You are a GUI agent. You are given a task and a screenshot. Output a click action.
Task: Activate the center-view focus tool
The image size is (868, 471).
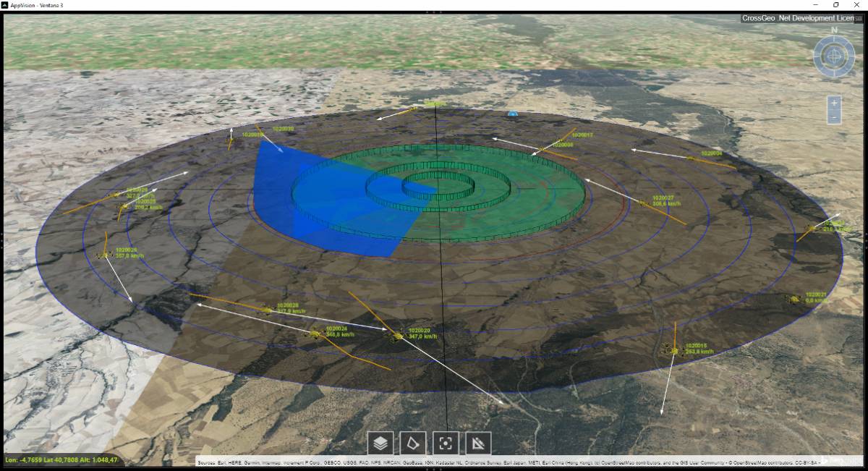point(446,443)
